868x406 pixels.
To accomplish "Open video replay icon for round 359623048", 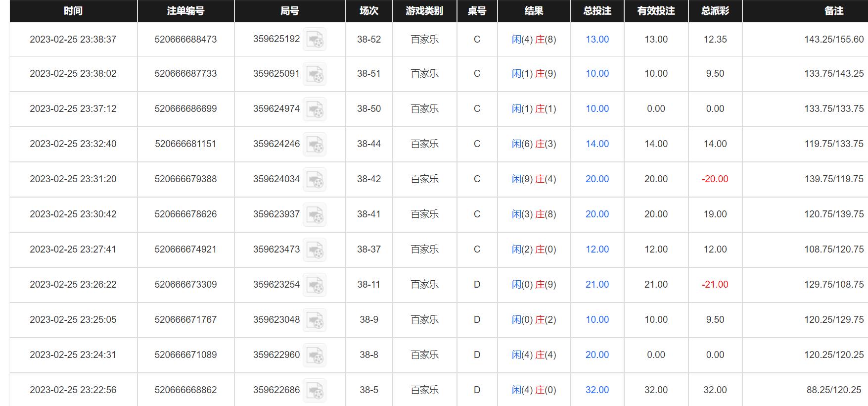I will coord(315,320).
